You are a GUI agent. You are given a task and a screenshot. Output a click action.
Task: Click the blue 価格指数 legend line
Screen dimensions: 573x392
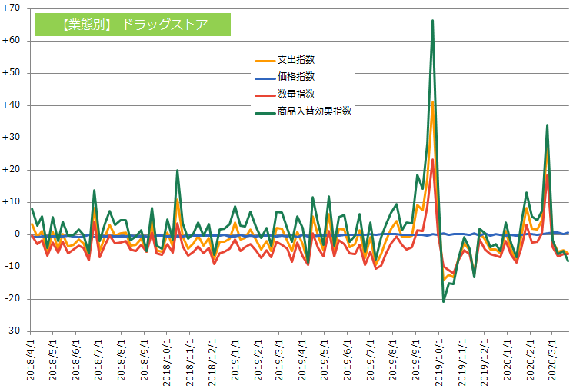coord(264,77)
